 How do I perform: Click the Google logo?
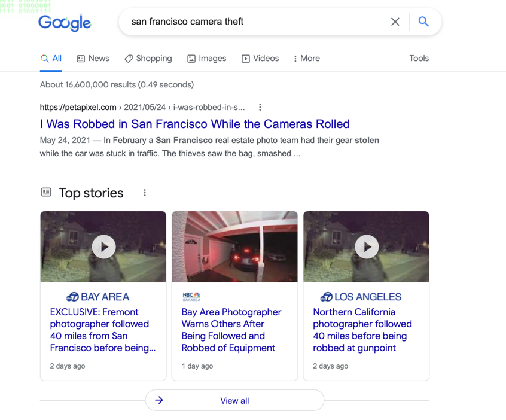(65, 23)
